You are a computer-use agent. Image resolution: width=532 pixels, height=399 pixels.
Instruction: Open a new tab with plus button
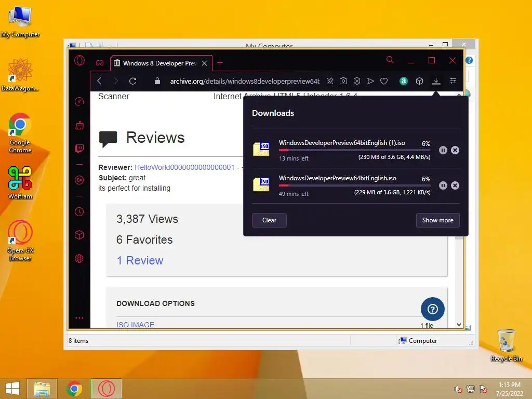(x=220, y=63)
